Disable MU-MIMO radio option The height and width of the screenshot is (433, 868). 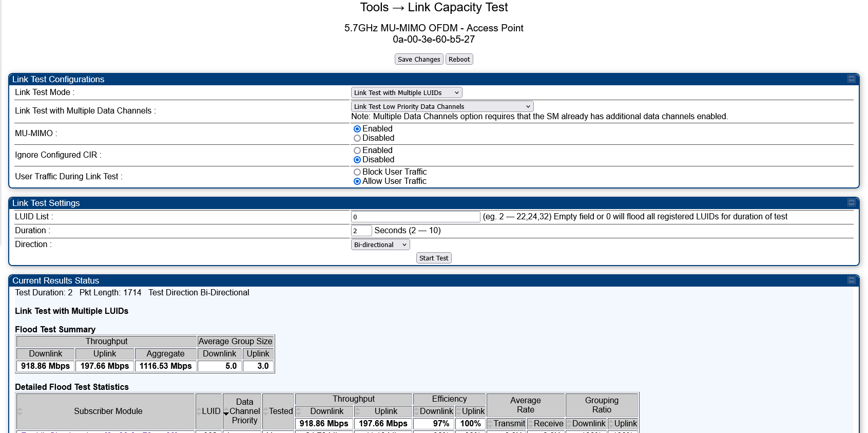point(357,138)
